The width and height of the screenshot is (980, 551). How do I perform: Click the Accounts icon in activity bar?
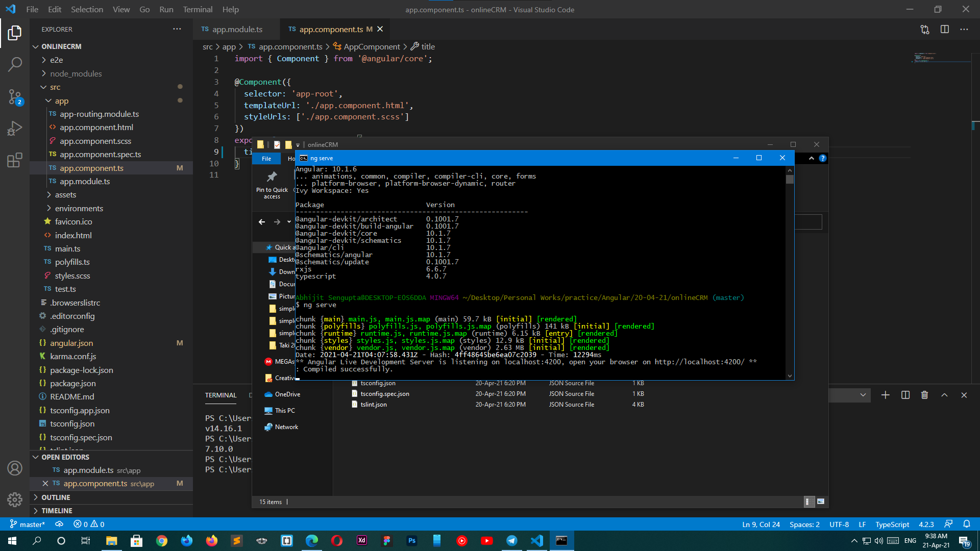(15, 468)
